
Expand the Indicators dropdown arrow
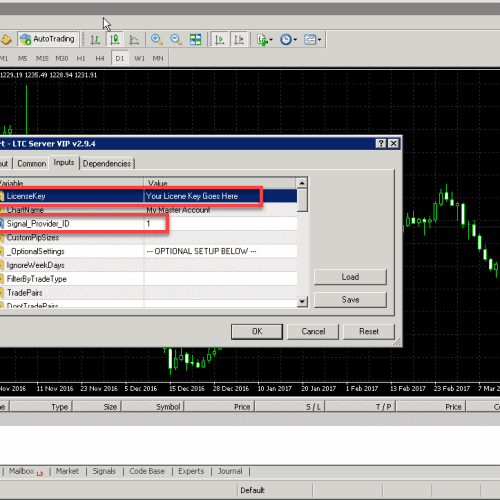coord(271,40)
